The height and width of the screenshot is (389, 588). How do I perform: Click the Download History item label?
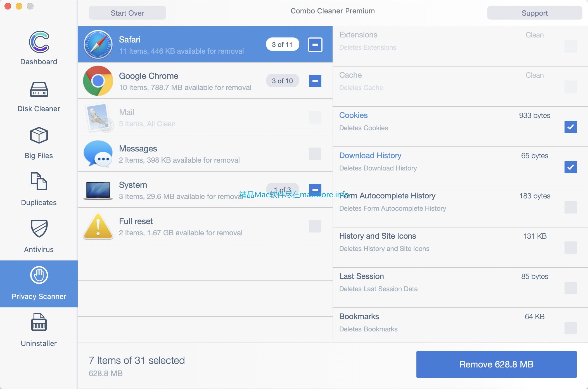point(370,155)
